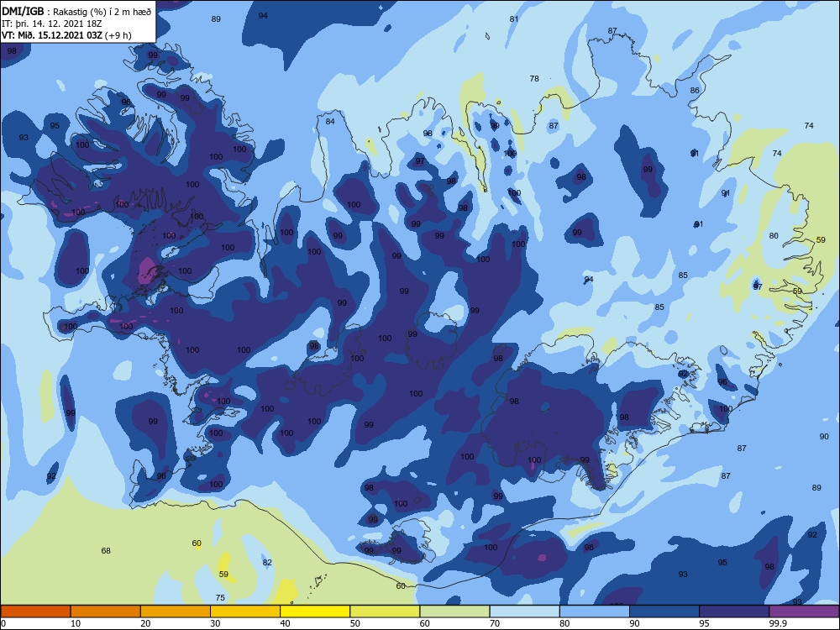
Task: Pick the 50–60 pale yellow legend swatch
Action: point(385,612)
